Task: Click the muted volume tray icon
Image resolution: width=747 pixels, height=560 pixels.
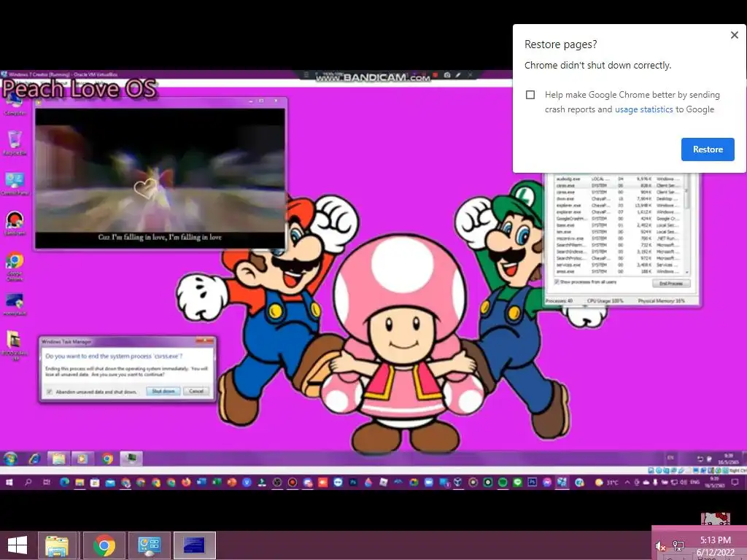Action: point(659,546)
